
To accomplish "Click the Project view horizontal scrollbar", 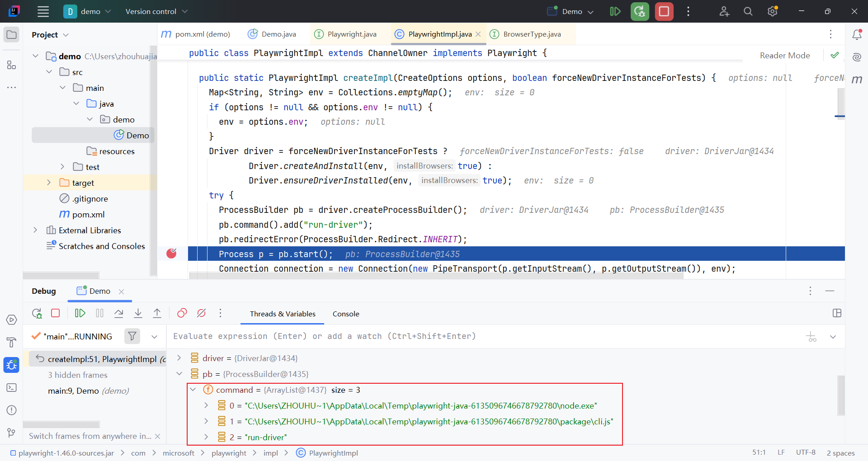I will [61, 275].
